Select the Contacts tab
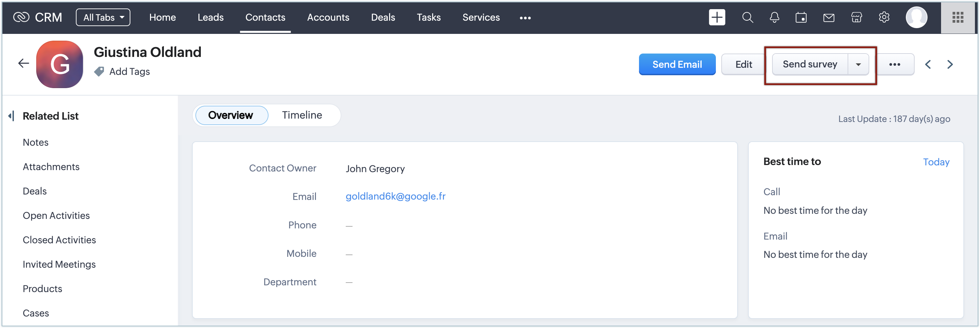Screen dimensions: 980x328 265,18
